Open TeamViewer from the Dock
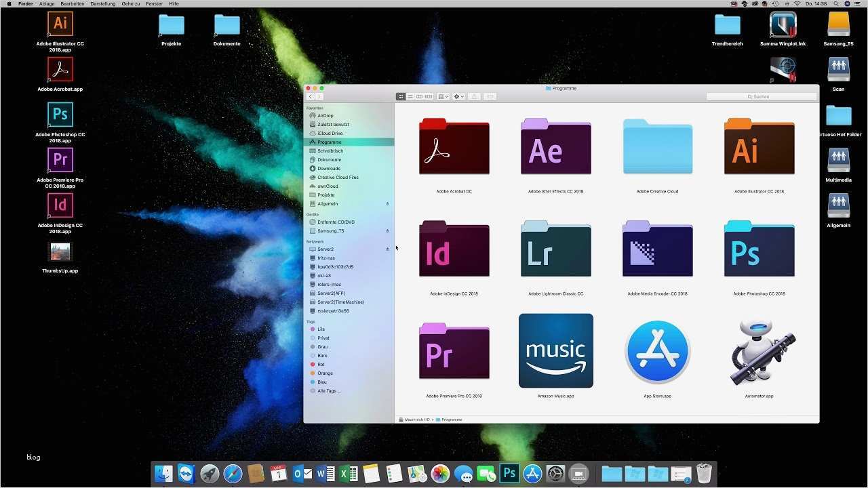 pos(186,474)
